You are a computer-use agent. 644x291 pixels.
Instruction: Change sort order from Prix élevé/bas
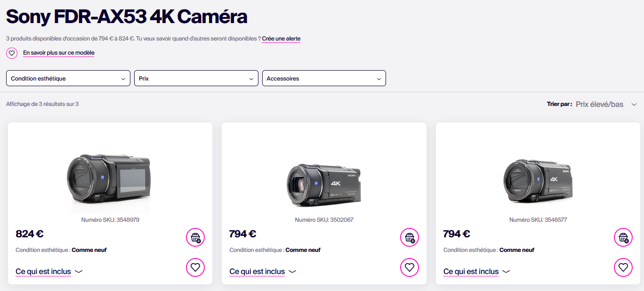point(606,104)
